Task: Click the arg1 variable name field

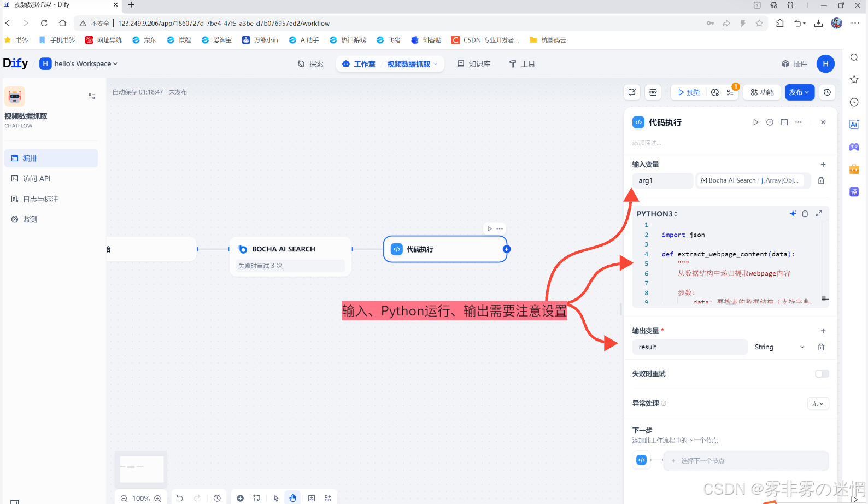Action: pyautogui.click(x=663, y=180)
